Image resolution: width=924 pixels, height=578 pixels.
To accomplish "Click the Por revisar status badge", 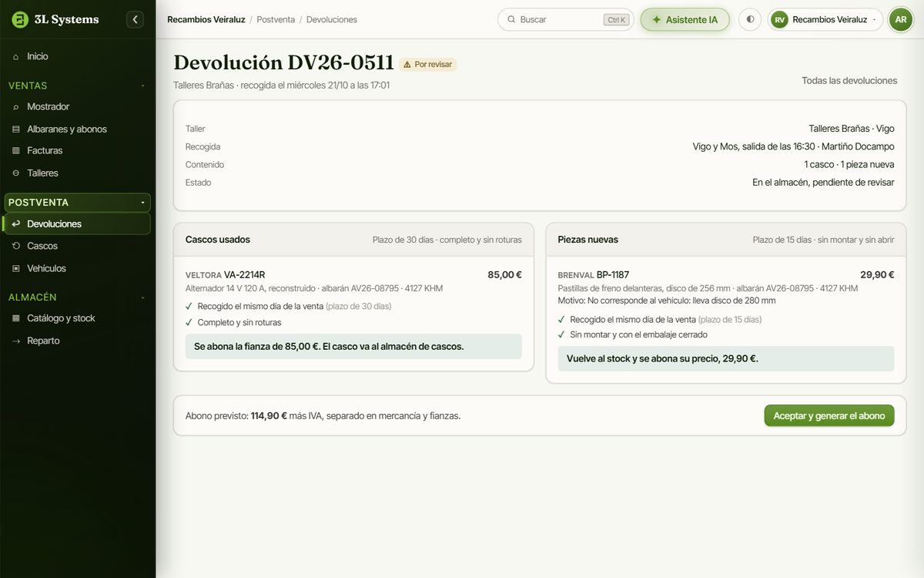I will pos(427,64).
